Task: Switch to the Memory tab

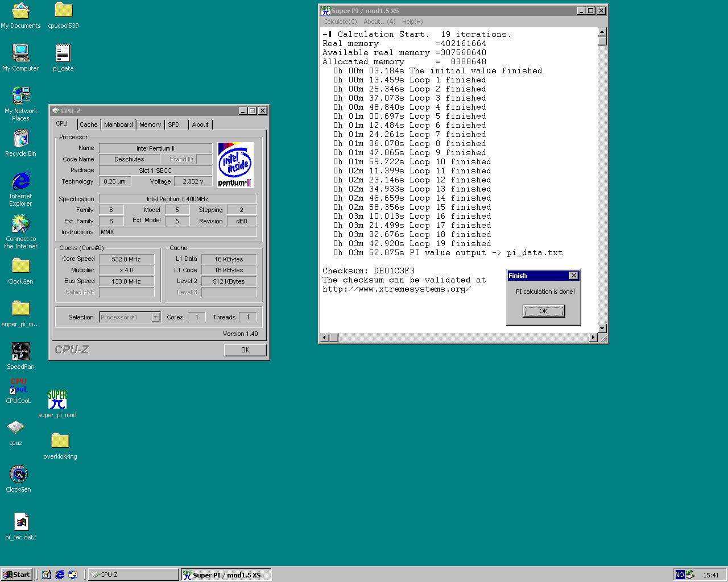Action: [150, 124]
